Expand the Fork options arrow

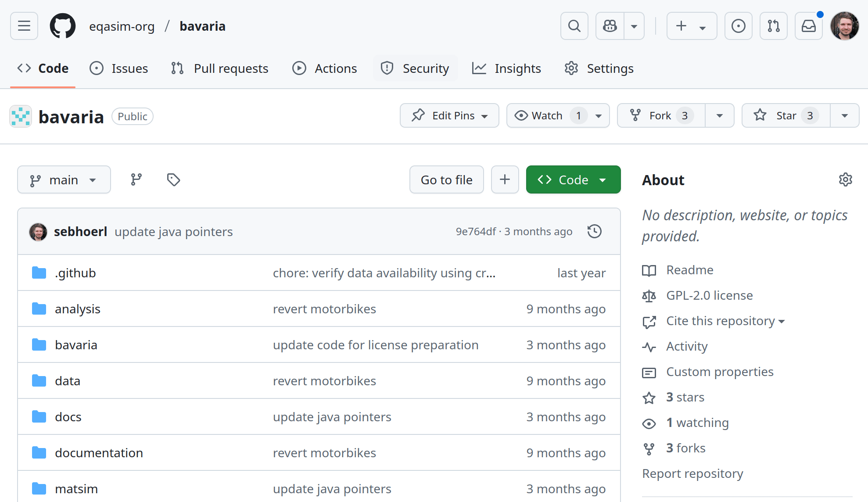[719, 115]
